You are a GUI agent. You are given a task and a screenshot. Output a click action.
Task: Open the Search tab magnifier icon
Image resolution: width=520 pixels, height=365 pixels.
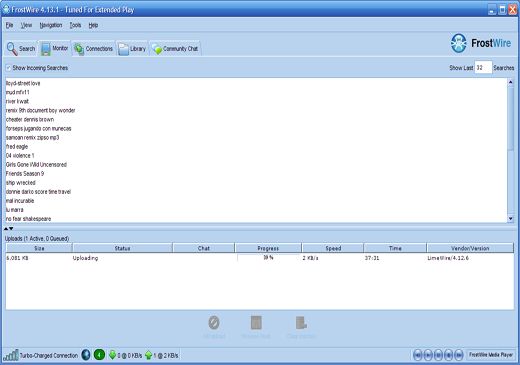pyautogui.click(x=12, y=49)
